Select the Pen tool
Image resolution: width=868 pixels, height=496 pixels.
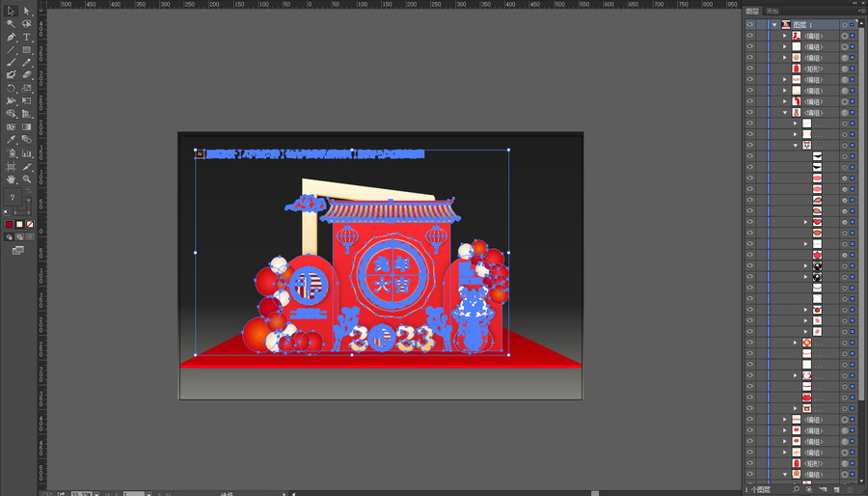(11, 37)
